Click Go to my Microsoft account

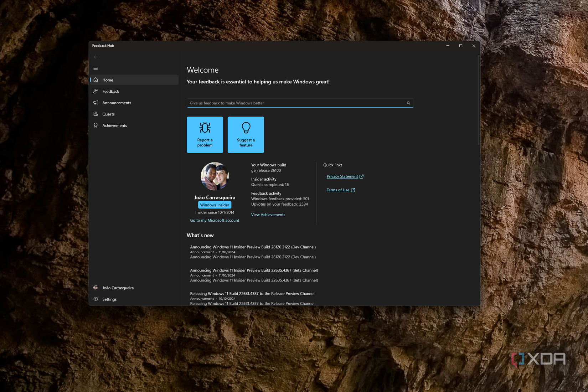tap(215, 220)
